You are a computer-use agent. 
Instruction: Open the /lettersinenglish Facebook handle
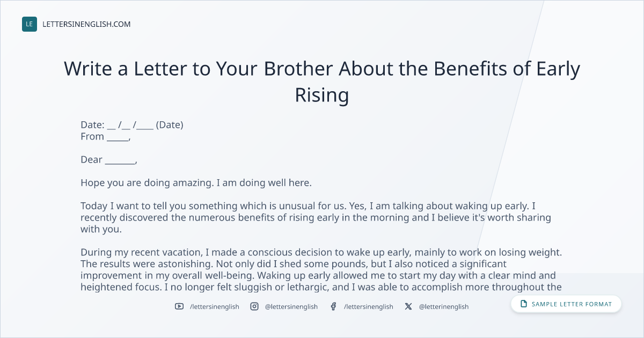[369, 306]
